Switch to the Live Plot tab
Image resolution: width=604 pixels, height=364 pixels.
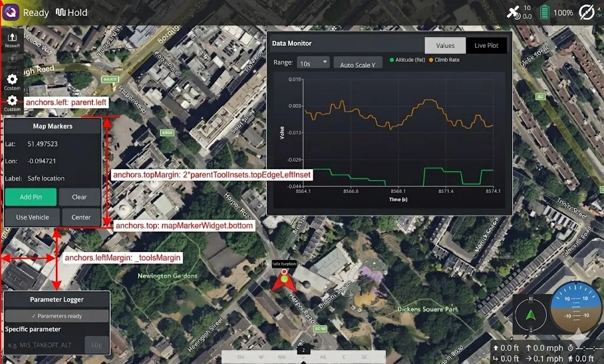click(486, 45)
